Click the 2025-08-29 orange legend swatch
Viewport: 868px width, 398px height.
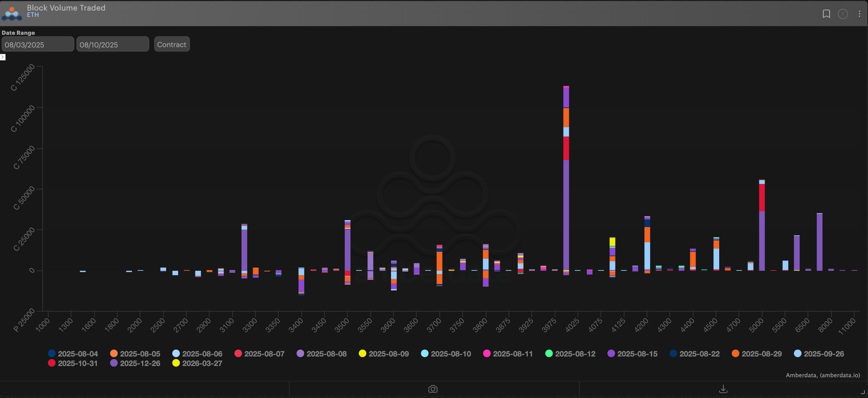point(735,354)
